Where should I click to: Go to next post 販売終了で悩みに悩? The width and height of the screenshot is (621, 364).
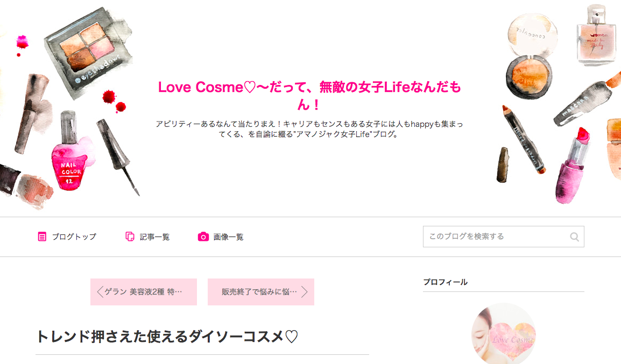pos(261,292)
